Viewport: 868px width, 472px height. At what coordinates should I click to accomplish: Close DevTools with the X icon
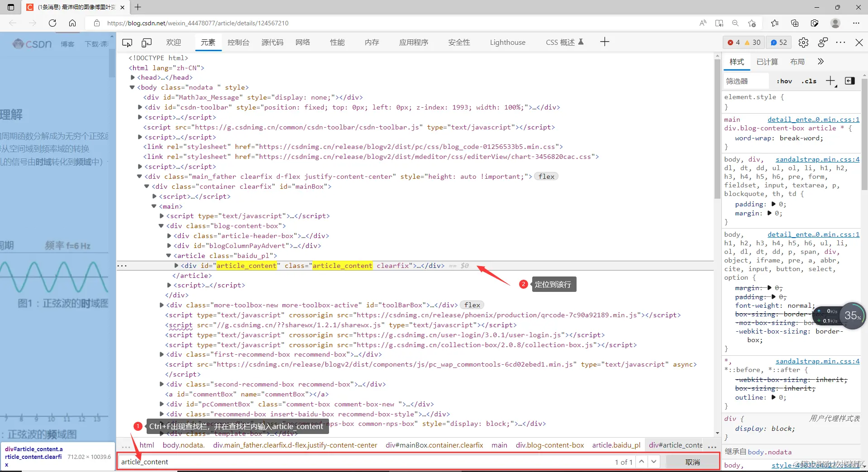(x=859, y=43)
